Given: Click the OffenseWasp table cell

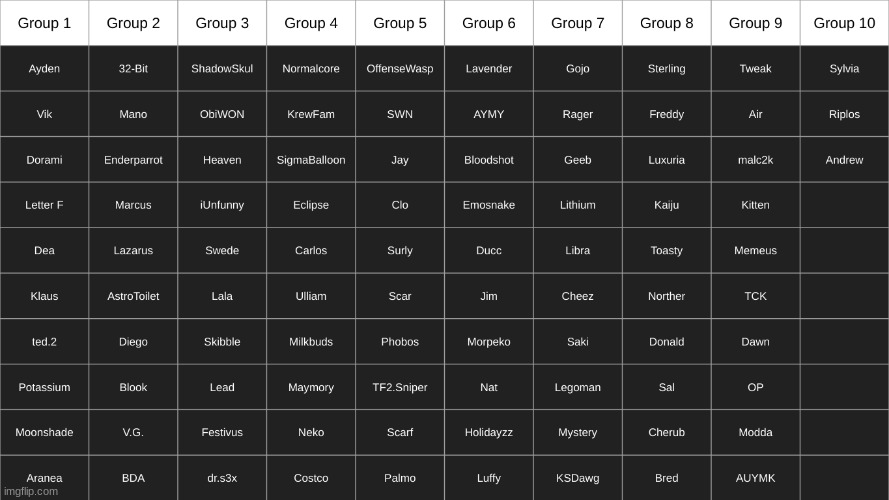Looking at the screenshot, I should point(400,69).
